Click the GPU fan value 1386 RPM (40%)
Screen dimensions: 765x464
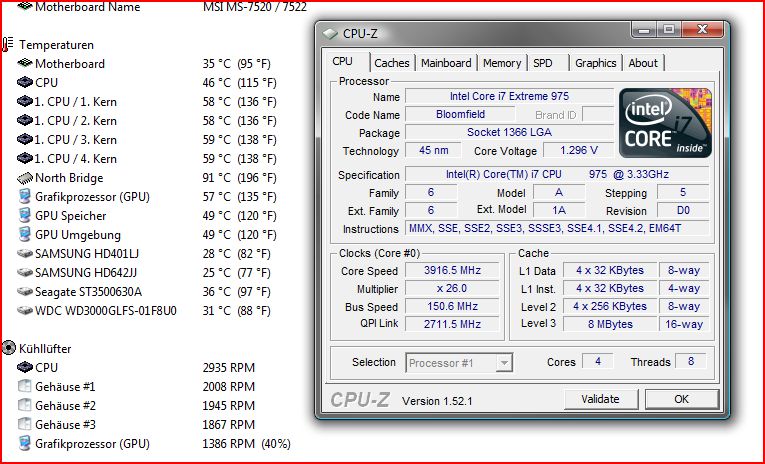pos(246,444)
